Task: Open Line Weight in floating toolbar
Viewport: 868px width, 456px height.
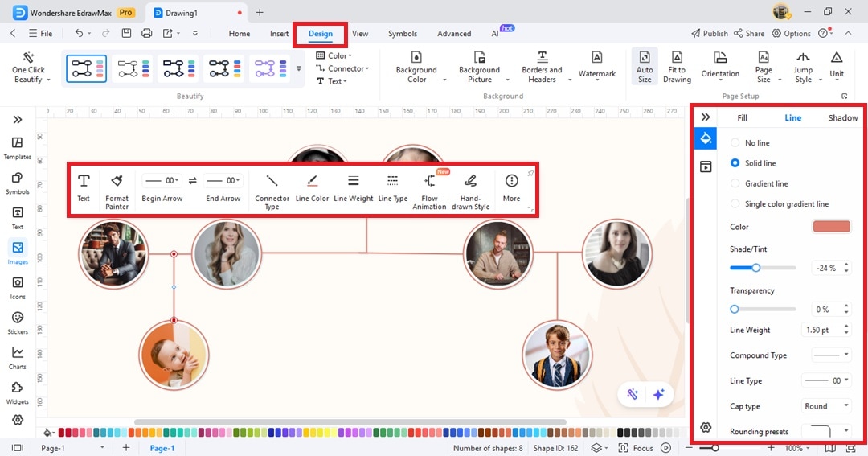Action: [353, 187]
